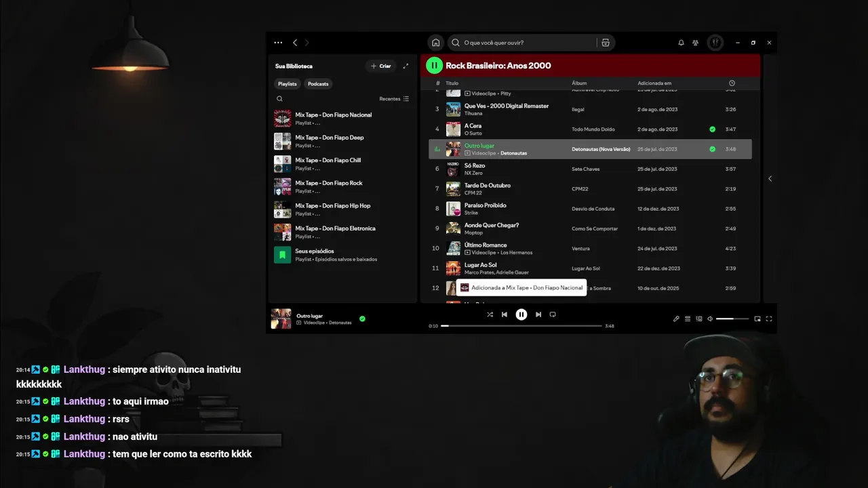
Task: Open artist Tihuana link
Action: (473, 113)
